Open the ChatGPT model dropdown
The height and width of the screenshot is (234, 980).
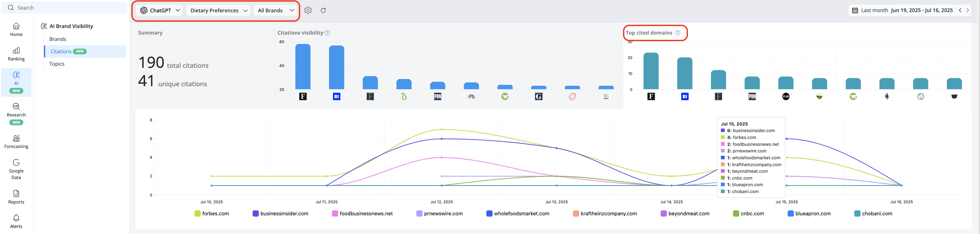tap(159, 10)
